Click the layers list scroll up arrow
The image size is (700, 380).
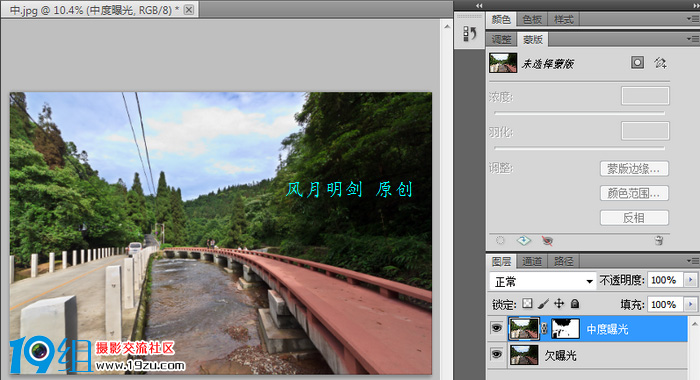point(694,324)
